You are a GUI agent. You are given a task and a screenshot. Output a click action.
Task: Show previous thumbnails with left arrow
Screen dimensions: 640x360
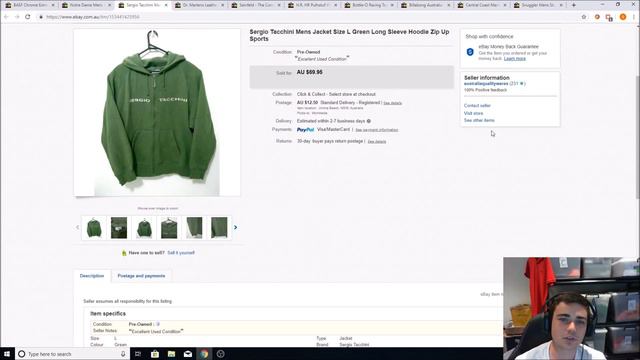[77, 227]
